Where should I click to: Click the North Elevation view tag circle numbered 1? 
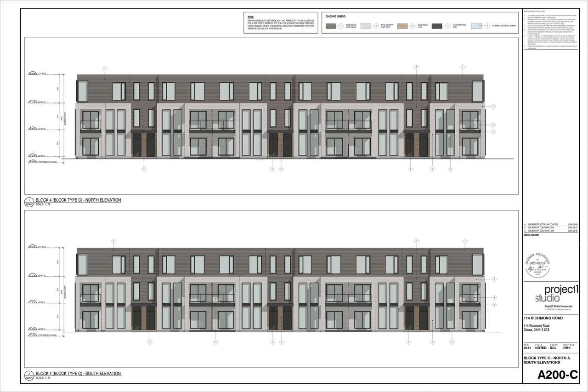pos(29,201)
